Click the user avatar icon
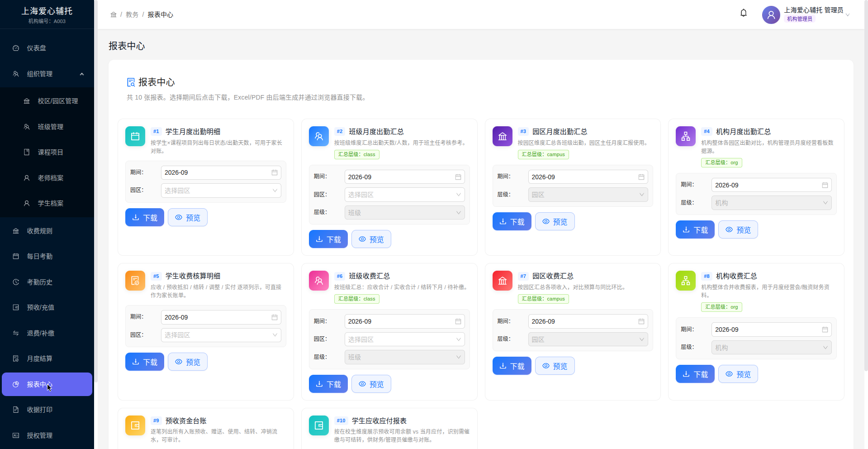868x449 pixels. (771, 15)
